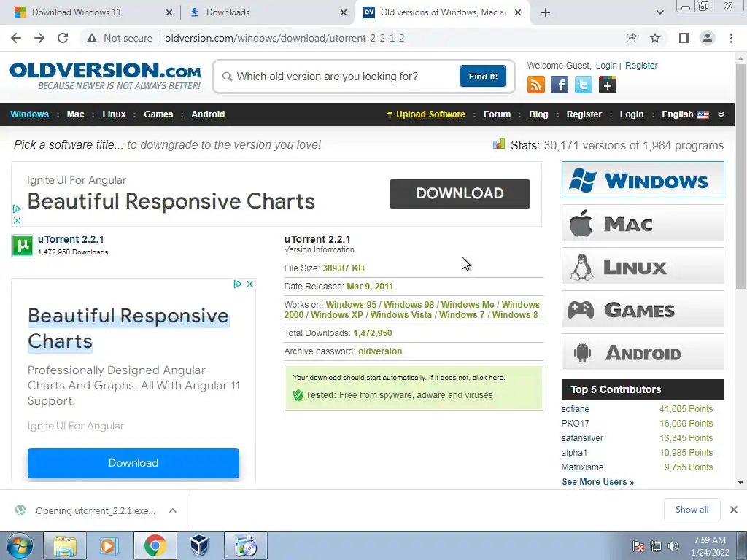
Task: Open the Windows Start button
Action: click(20, 545)
